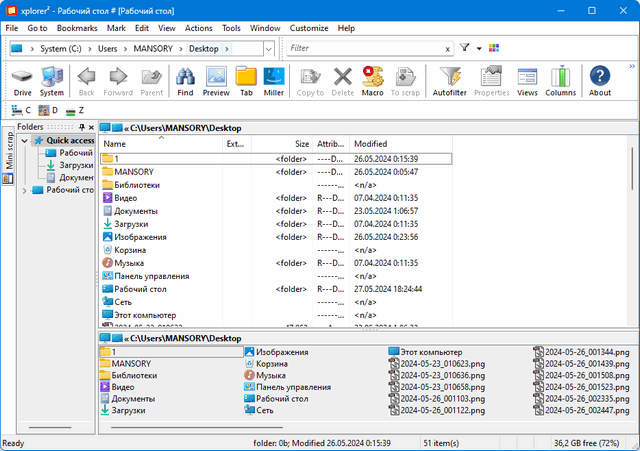Image resolution: width=640 pixels, height=451 pixels.
Task: Sort the list by the Modified column header
Action: pos(370,144)
